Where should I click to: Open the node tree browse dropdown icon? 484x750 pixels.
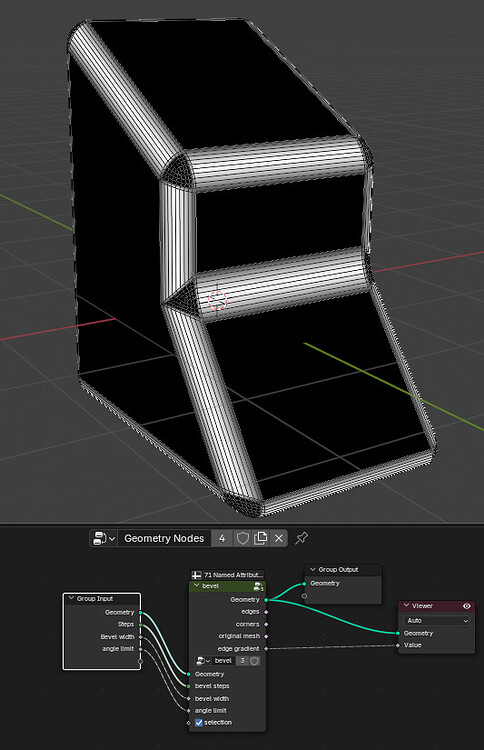click(103, 538)
